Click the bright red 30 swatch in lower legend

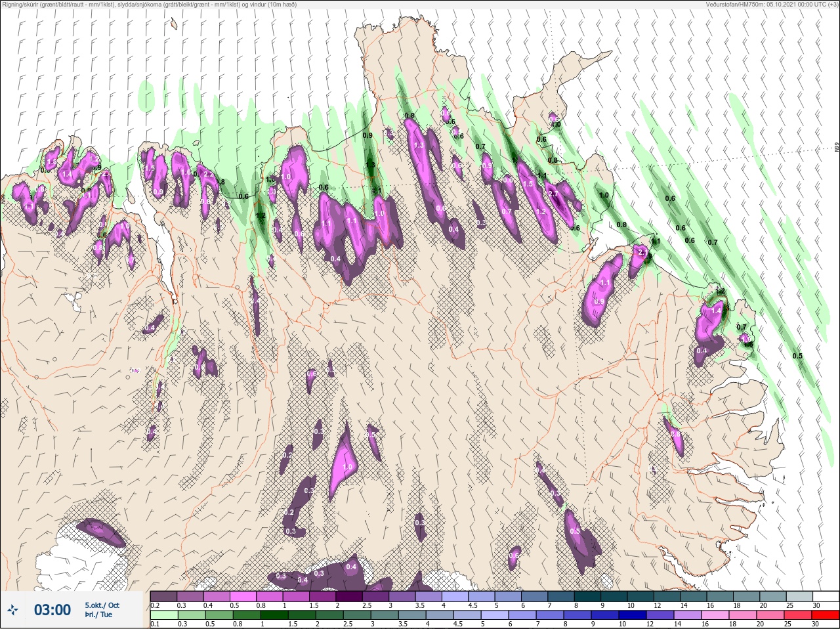click(x=826, y=615)
